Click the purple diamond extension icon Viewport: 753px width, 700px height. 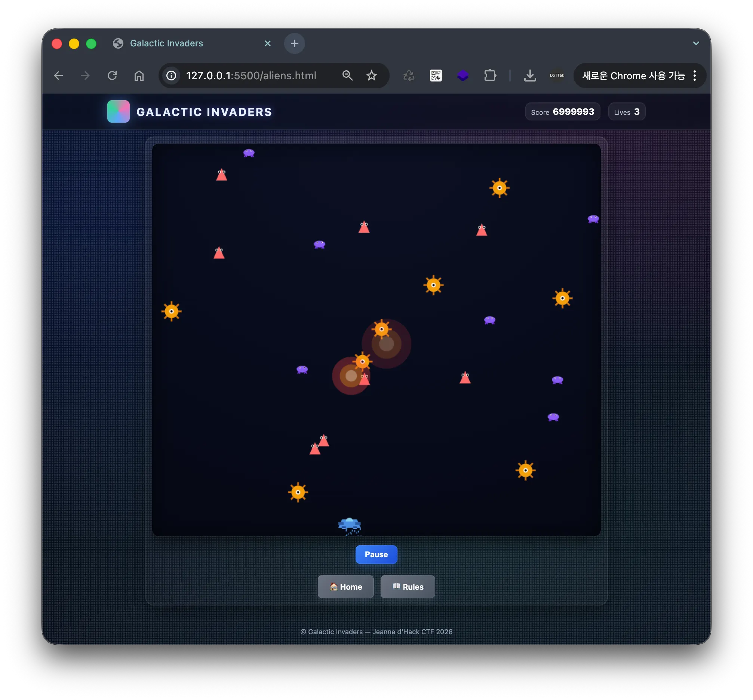[x=462, y=76]
